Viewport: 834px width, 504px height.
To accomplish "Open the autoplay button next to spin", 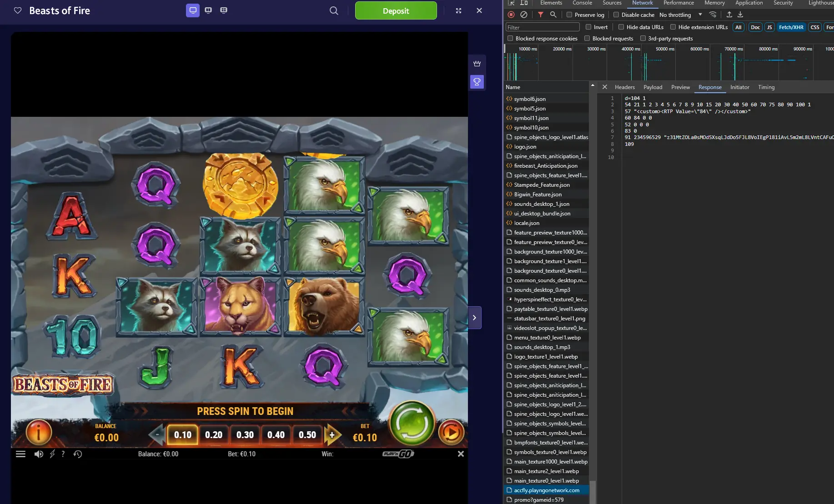I will tap(451, 432).
